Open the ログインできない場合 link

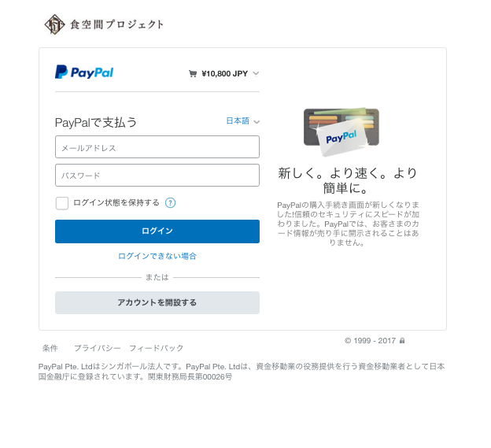coord(157,256)
